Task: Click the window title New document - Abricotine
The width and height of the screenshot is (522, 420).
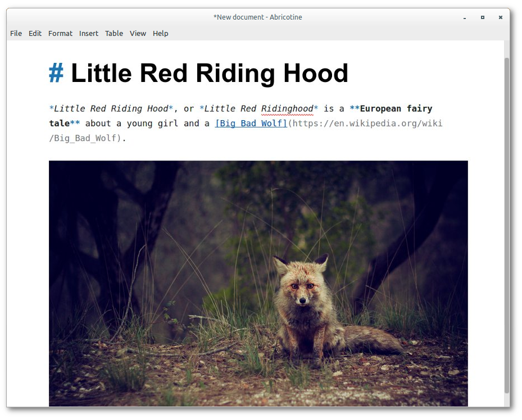Action: coord(258,17)
